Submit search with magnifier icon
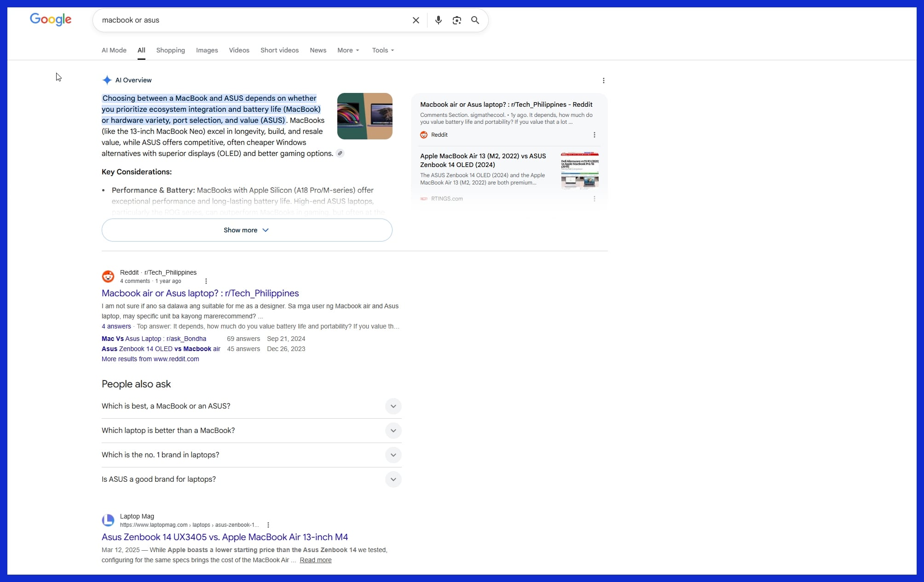Screen dimensions: 924x582 [x=475, y=20]
